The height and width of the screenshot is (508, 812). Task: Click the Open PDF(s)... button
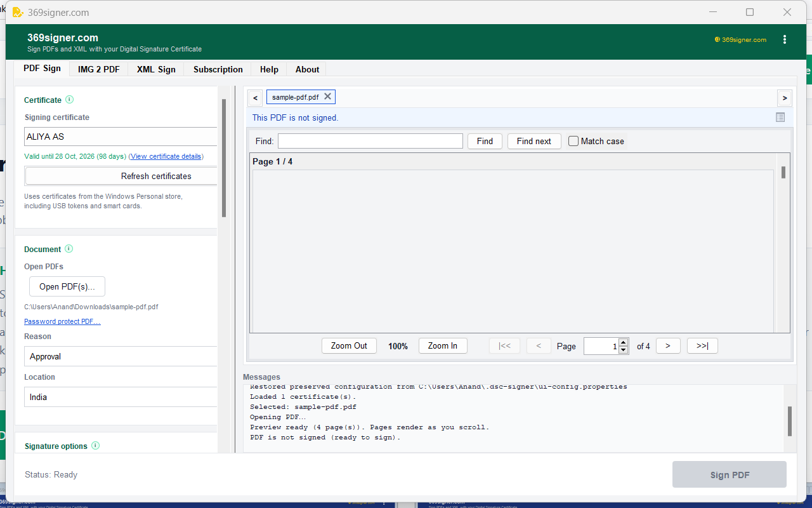67,286
